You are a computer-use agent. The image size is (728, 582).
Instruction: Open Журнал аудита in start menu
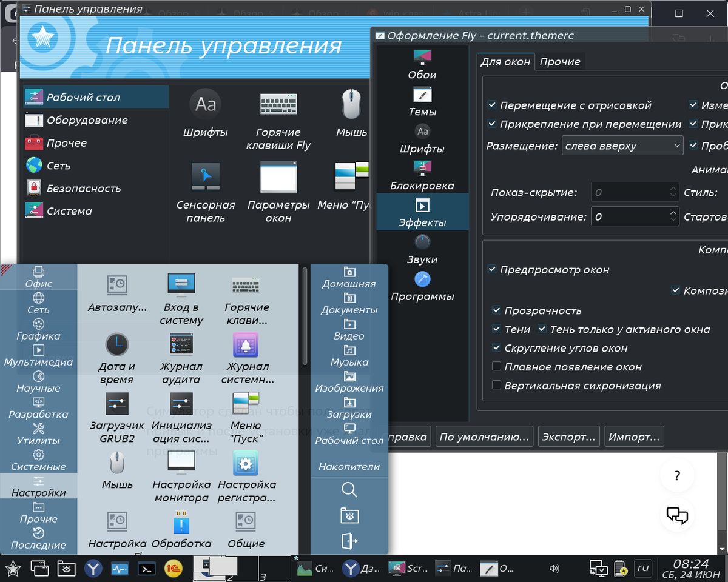pos(181,359)
